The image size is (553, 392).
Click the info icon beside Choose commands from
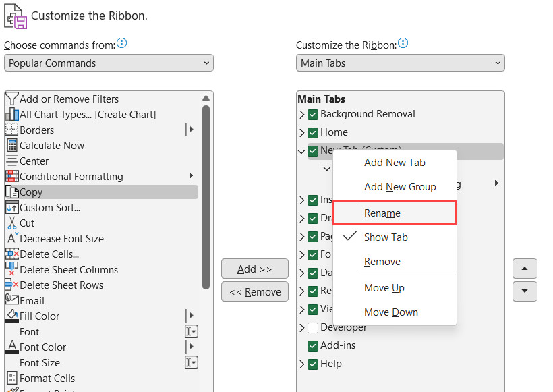point(121,43)
